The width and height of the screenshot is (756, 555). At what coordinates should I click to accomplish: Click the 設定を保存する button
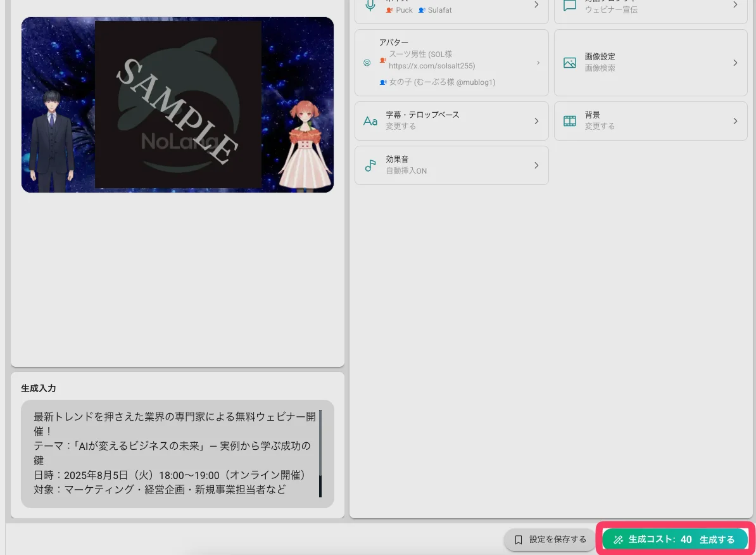[550, 540]
